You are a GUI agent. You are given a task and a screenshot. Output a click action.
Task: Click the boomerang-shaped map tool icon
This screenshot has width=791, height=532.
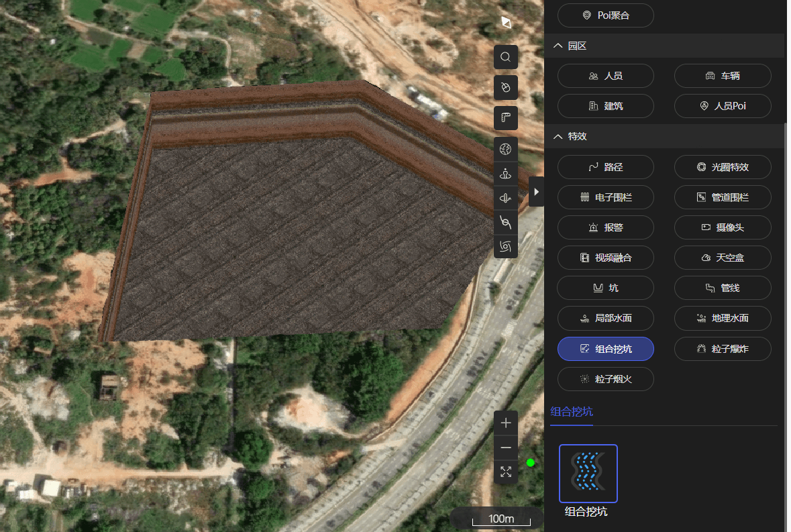pyautogui.click(x=505, y=118)
